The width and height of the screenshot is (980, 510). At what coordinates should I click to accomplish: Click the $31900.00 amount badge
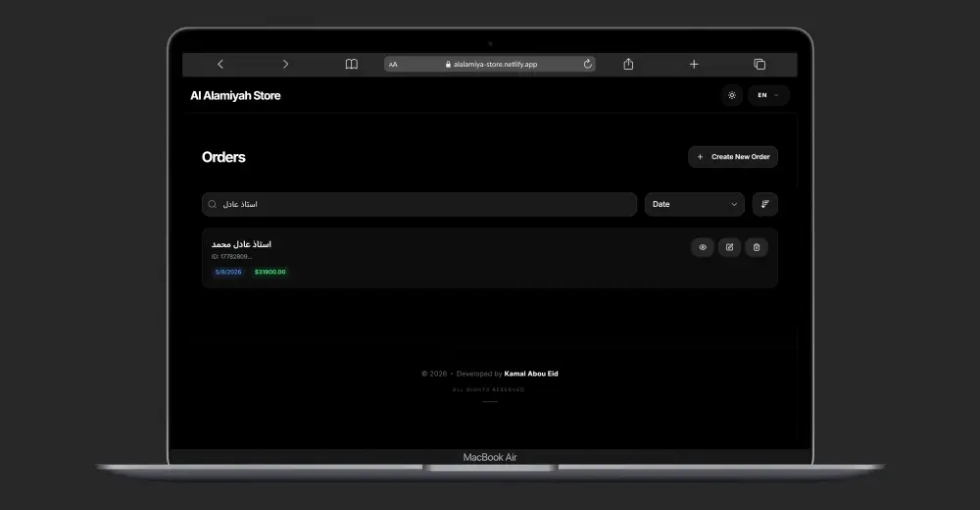(270, 272)
